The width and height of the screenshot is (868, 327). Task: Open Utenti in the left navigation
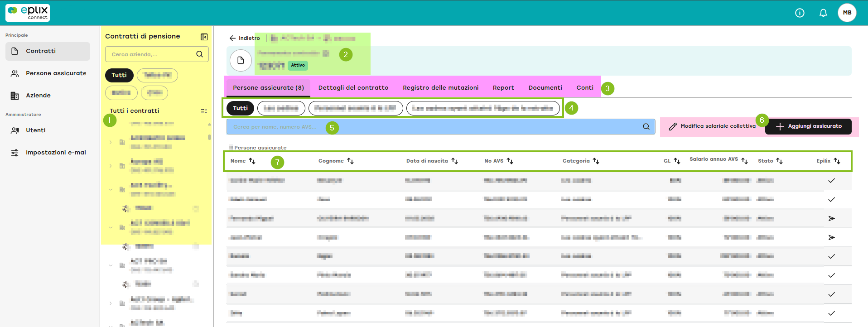point(48,130)
